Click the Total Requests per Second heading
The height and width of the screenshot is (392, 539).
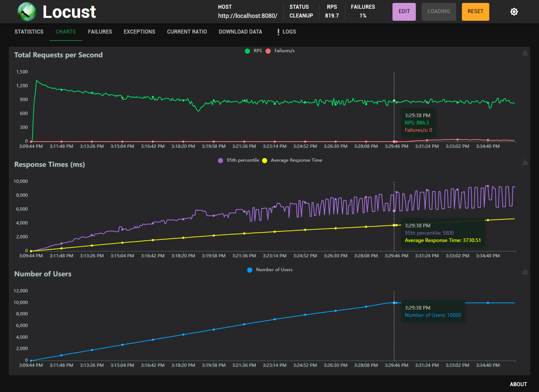point(58,55)
